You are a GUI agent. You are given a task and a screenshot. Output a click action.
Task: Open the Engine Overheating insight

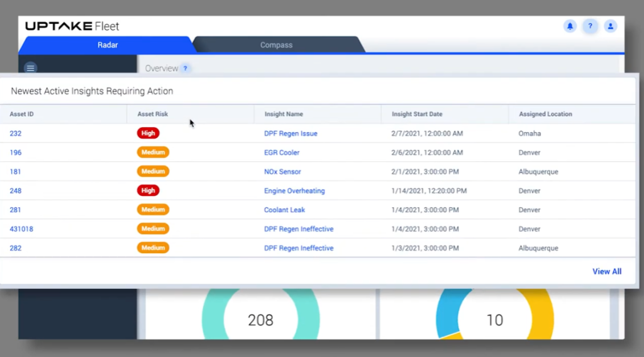[294, 191]
